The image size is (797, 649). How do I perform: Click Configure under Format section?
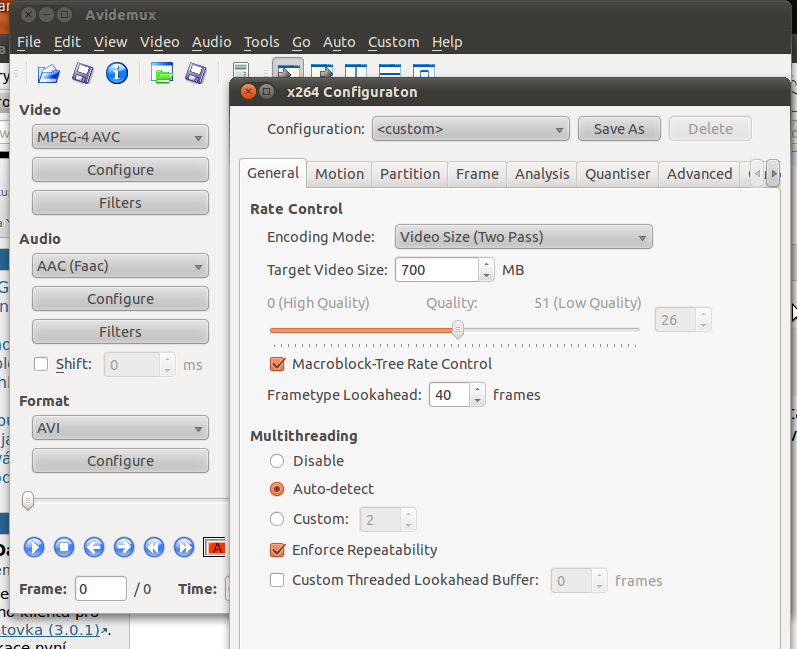pyautogui.click(x=120, y=460)
